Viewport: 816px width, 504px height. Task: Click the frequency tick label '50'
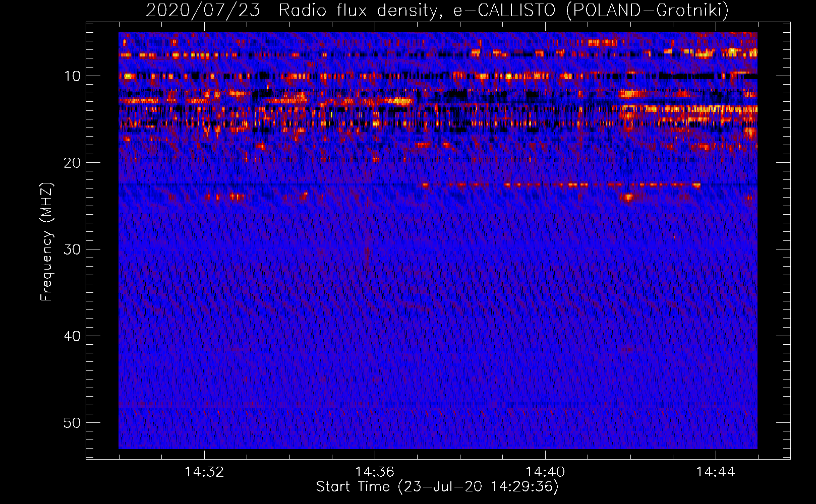(x=73, y=423)
